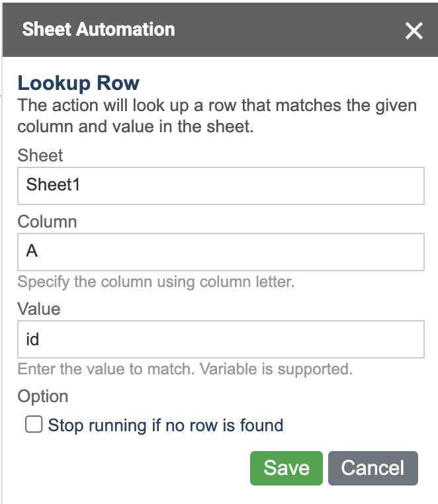Click the Lookup Row heading
This screenshot has width=438, height=504.
click(x=79, y=83)
